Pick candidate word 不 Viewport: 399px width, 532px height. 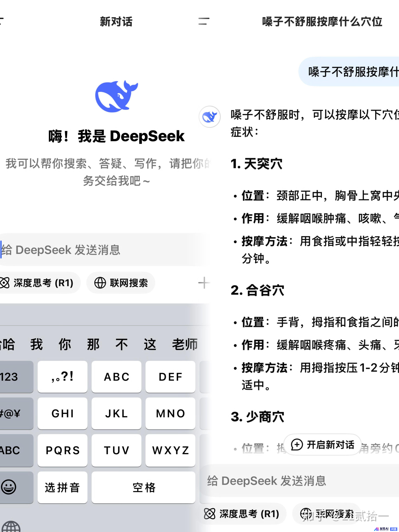pyautogui.click(x=122, y=344)
